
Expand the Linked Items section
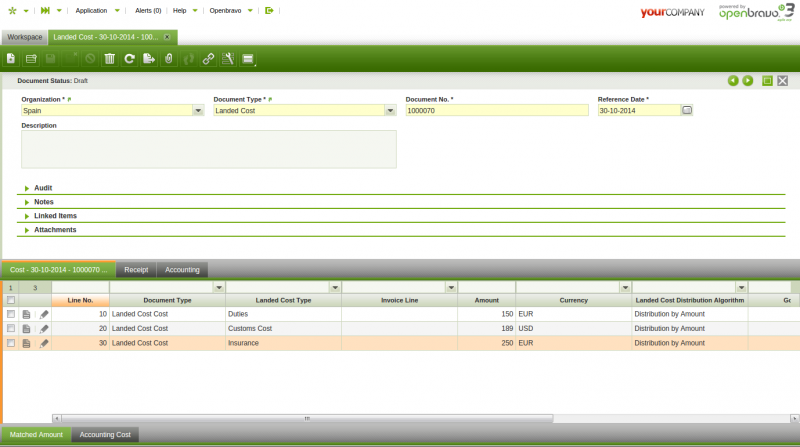[55, 216]
